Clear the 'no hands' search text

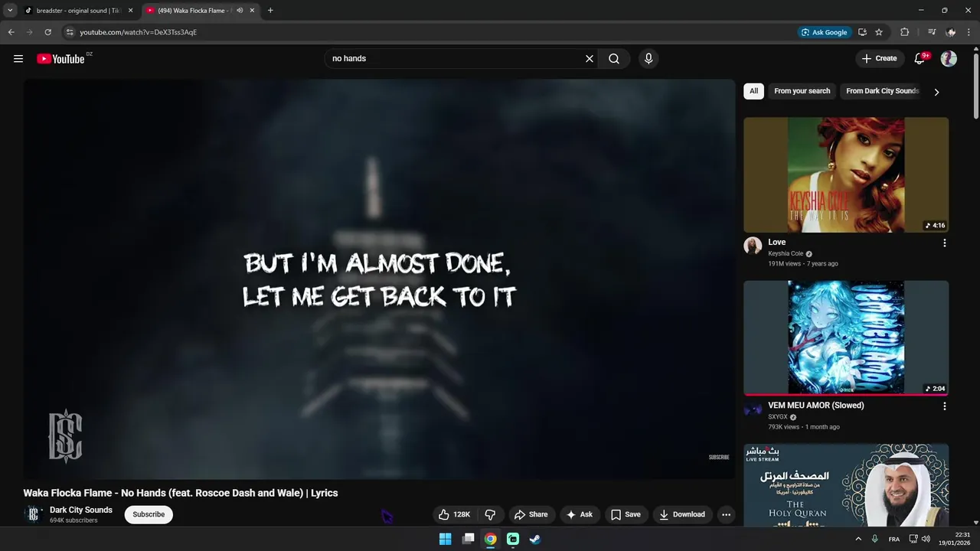[x=590, y=59]
